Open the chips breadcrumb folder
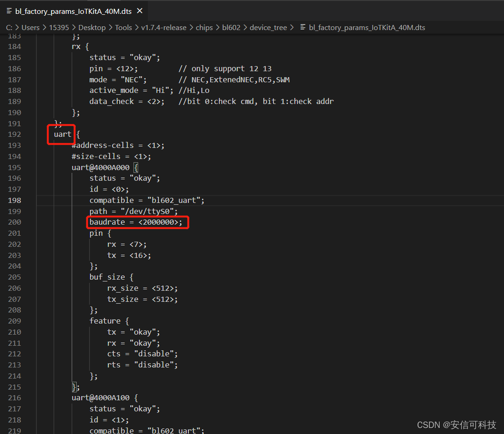Image resolution: width=504 pixels, height=434 pixels. pos(204,28)
